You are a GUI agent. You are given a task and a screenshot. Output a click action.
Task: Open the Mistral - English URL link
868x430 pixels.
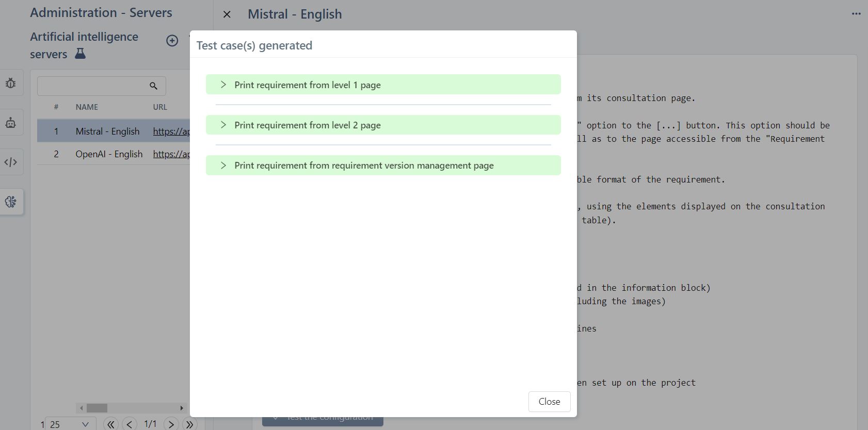171,131
